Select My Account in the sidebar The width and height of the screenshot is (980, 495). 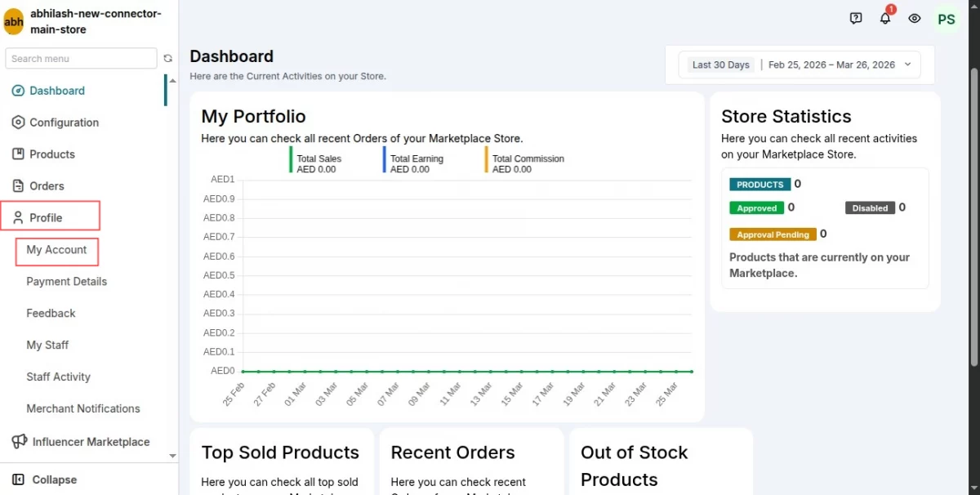click(56, 250)
